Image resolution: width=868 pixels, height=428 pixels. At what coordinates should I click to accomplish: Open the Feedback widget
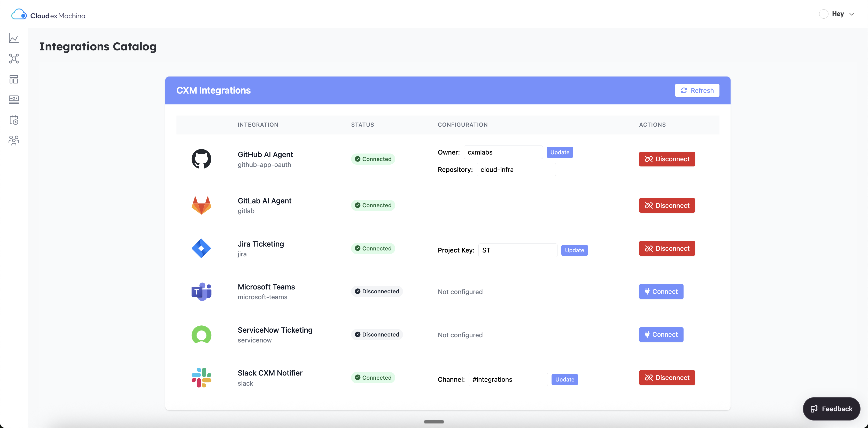(x=831, y=409)
